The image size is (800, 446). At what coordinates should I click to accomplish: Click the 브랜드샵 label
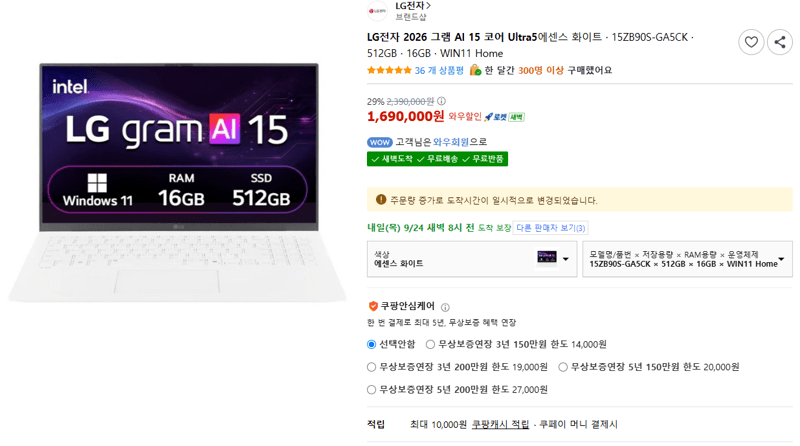pos(411,17)
